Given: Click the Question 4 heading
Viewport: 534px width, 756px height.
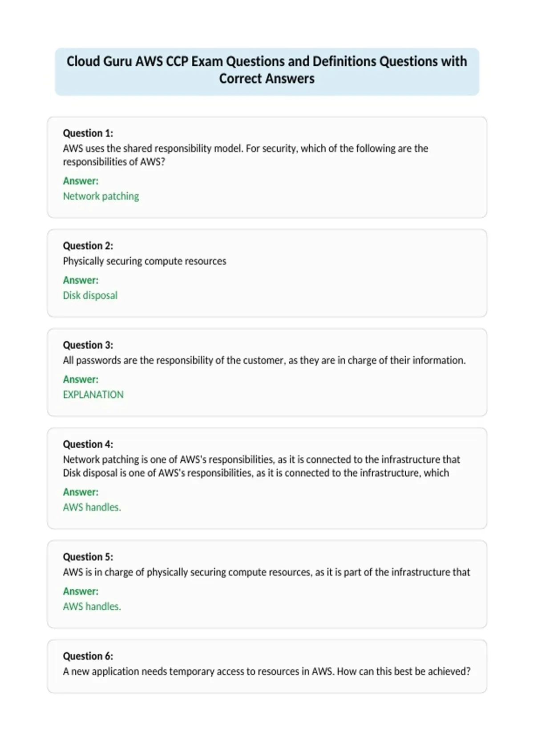Looking at the screenshot, I should click(88, 444).
